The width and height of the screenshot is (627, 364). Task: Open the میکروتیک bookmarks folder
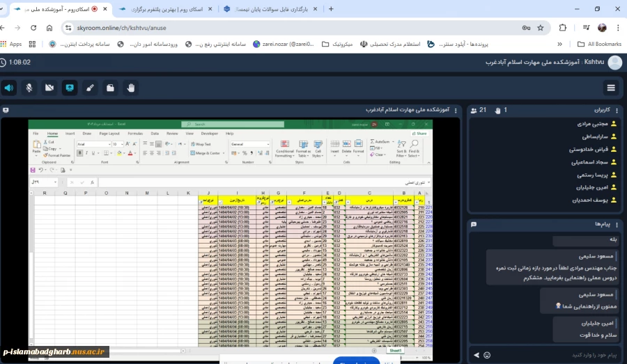(x=337, y=45)
